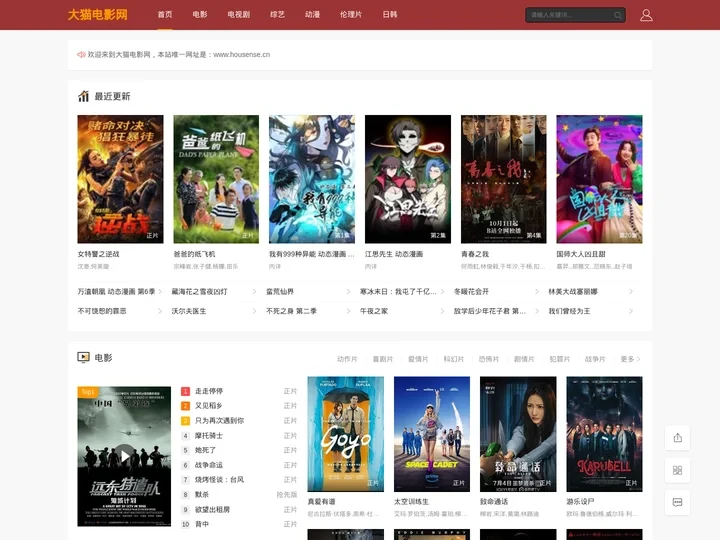Expand 更多 movie categories
This screenshot has width=720, height=540.
click(x=630, y=359)
